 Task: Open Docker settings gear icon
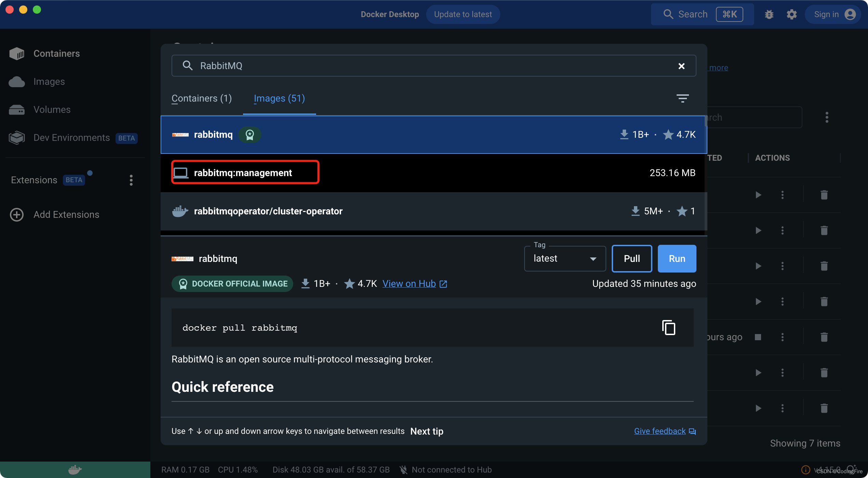[791, 14]
